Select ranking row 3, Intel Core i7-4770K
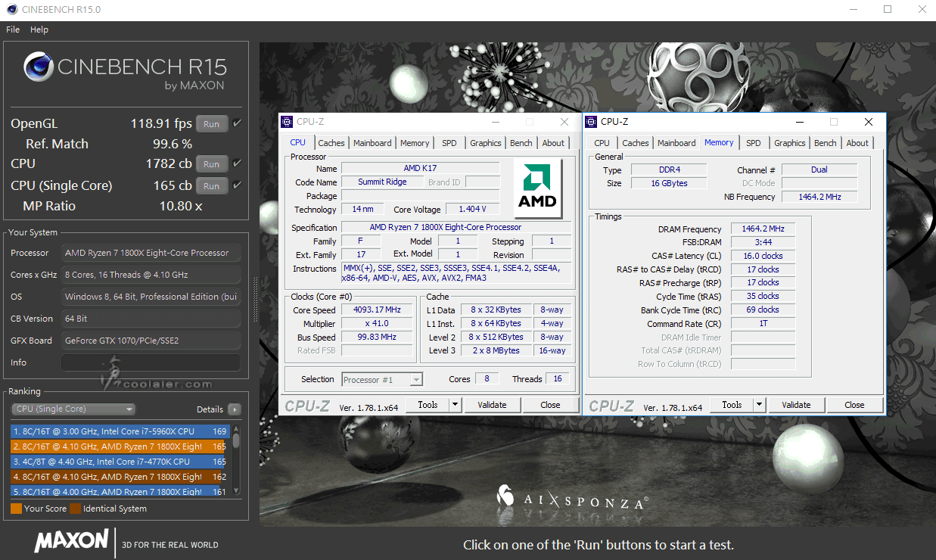 click(120, 462)
